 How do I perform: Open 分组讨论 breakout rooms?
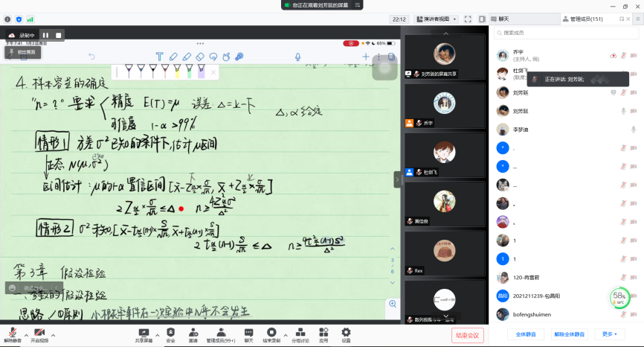point(300,334)
